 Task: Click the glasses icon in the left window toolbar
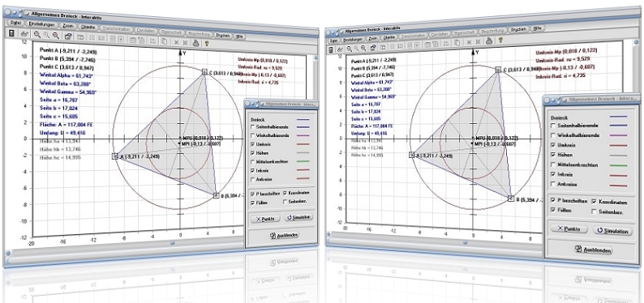24,34
